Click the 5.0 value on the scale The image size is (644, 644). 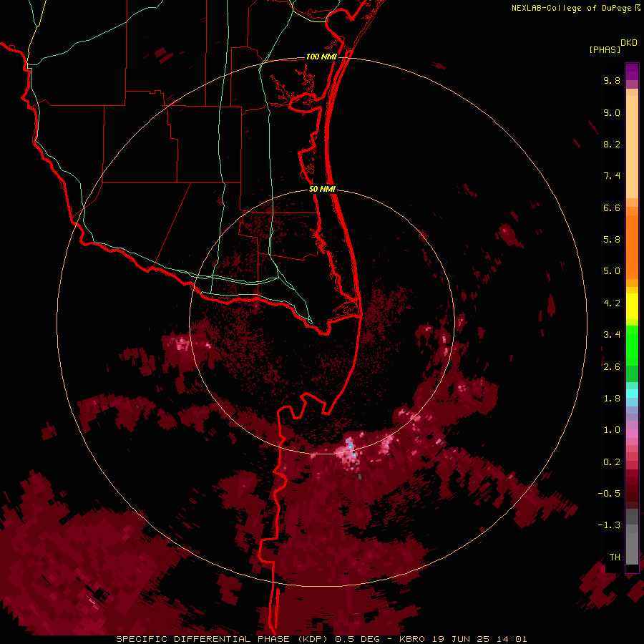point(612,271)
